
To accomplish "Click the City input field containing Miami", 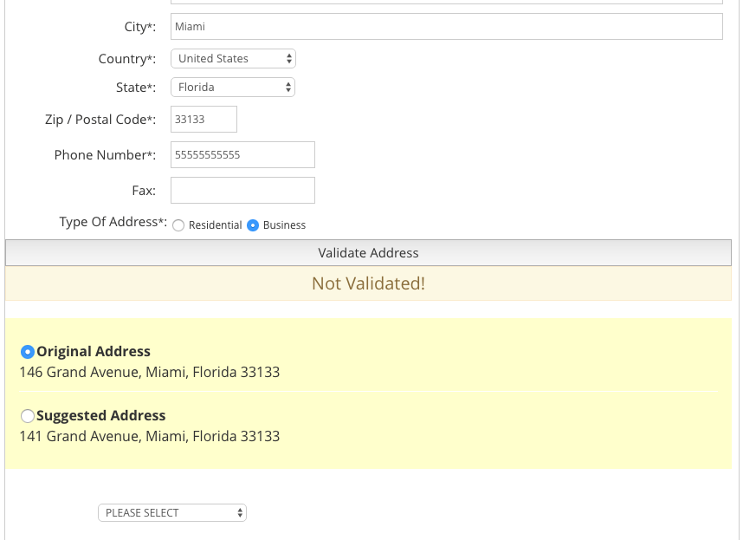I will (447, 27).
